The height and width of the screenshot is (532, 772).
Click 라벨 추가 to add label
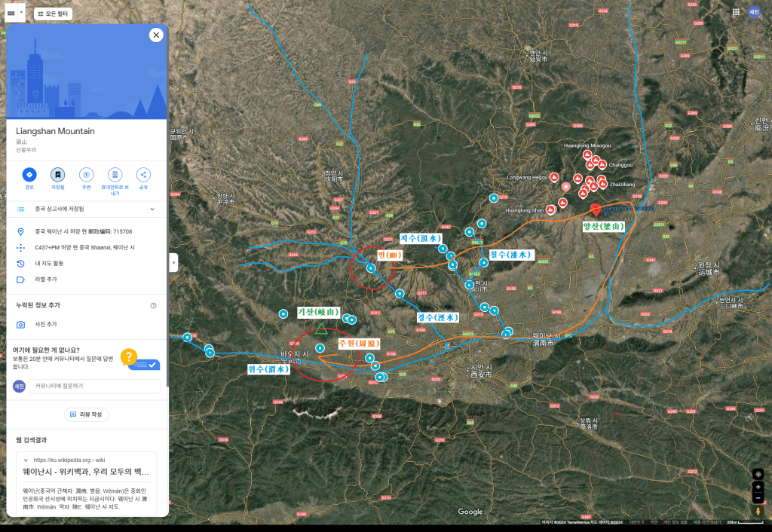click(46, 280)
